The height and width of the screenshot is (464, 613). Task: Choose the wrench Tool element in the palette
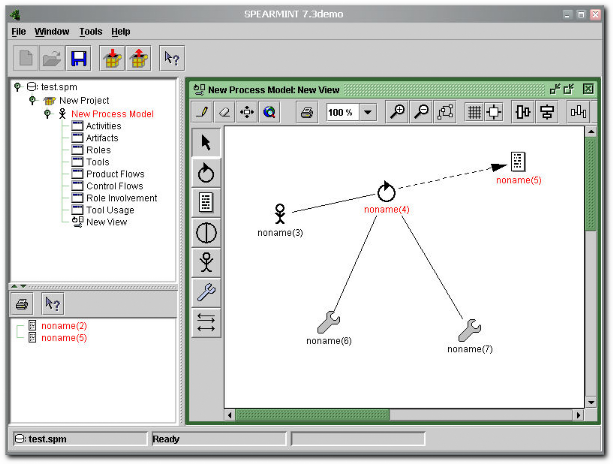(206, 292)
